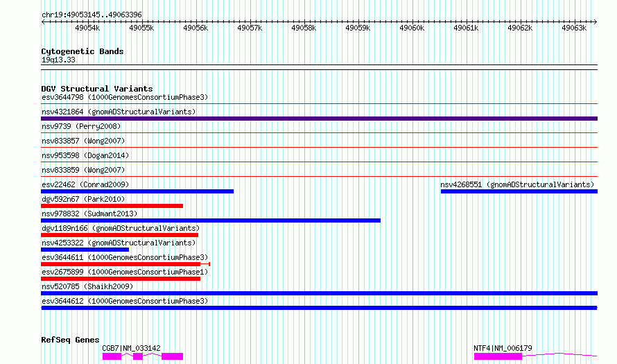Select the nsv520785 blue variant bar

click(x=319, y=293)
